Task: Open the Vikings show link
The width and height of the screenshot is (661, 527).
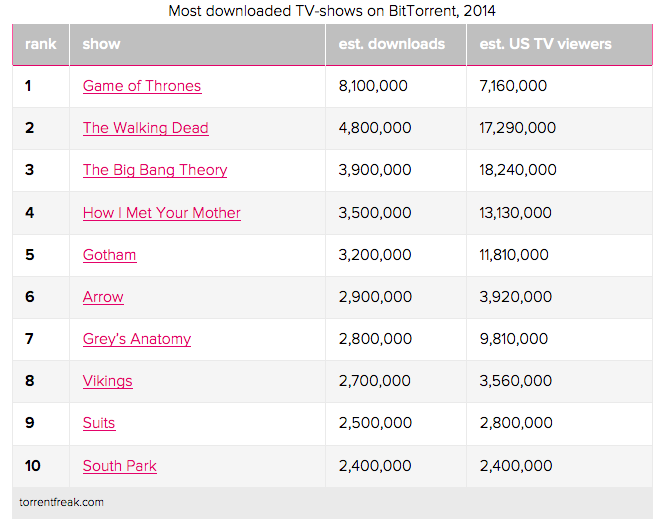Action: point(107,381)
